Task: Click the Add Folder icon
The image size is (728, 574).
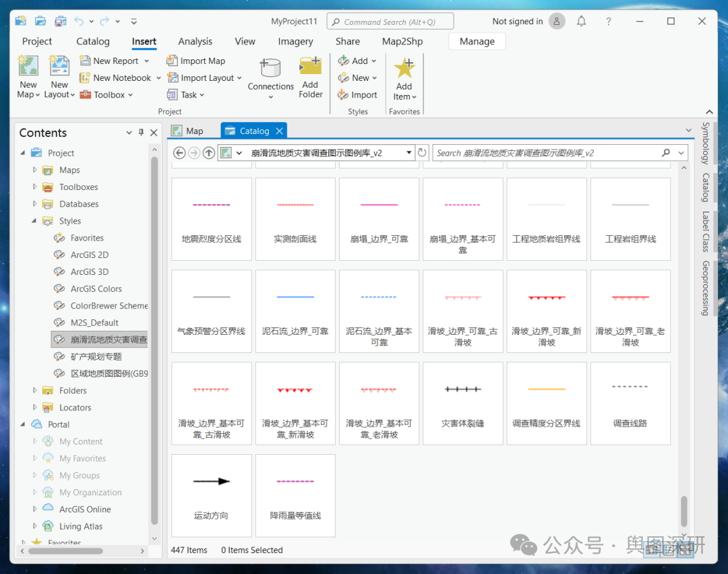Action: tap(311, 66)
